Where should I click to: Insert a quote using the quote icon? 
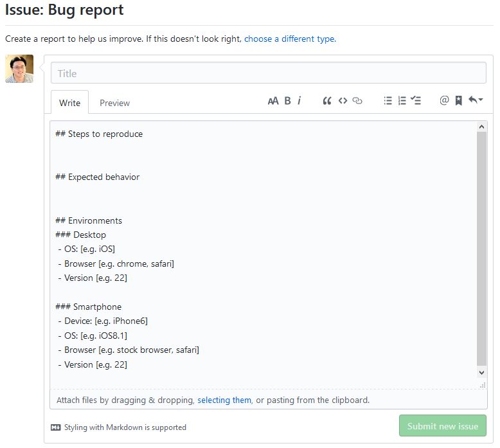(326, 101)
